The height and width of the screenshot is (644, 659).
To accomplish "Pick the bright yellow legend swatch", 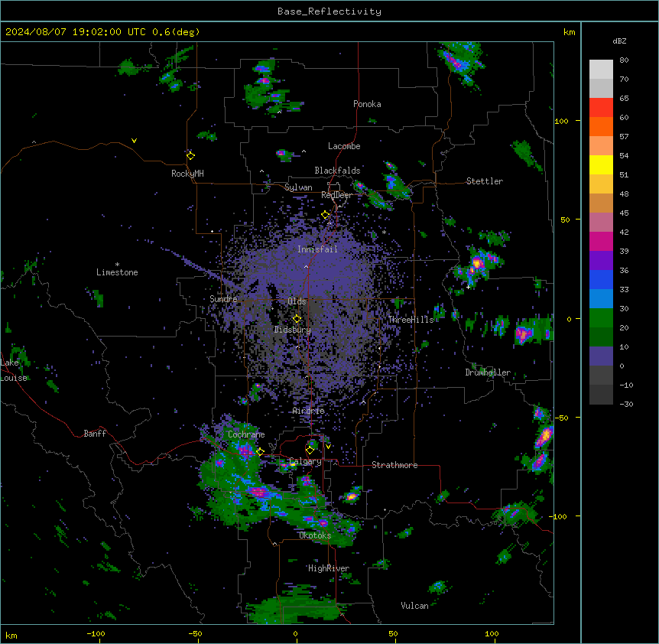I will click(x=601, y=164).
